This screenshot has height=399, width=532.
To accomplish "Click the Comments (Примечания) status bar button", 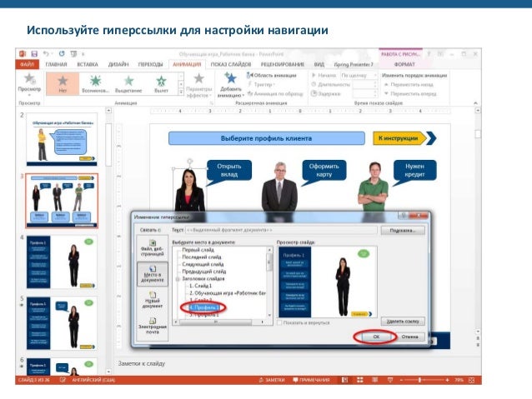I will pyautogui.click(x=311, y=380).
